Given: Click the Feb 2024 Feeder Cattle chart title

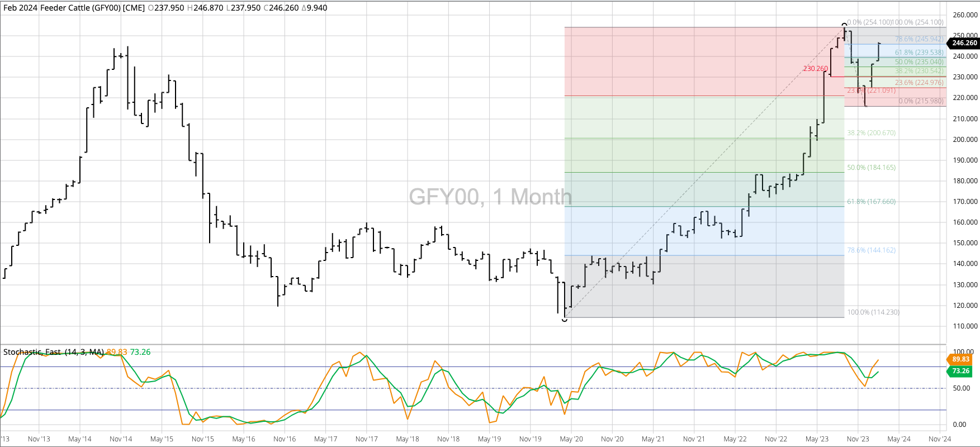Looking at the screenshot, I should pyautogui.click(x=74, y=8).
